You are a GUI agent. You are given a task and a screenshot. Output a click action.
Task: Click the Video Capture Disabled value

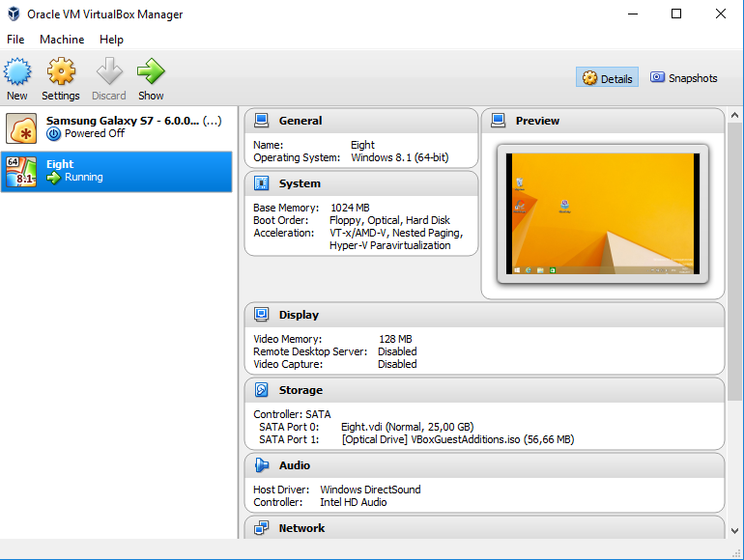coord(397,364)
